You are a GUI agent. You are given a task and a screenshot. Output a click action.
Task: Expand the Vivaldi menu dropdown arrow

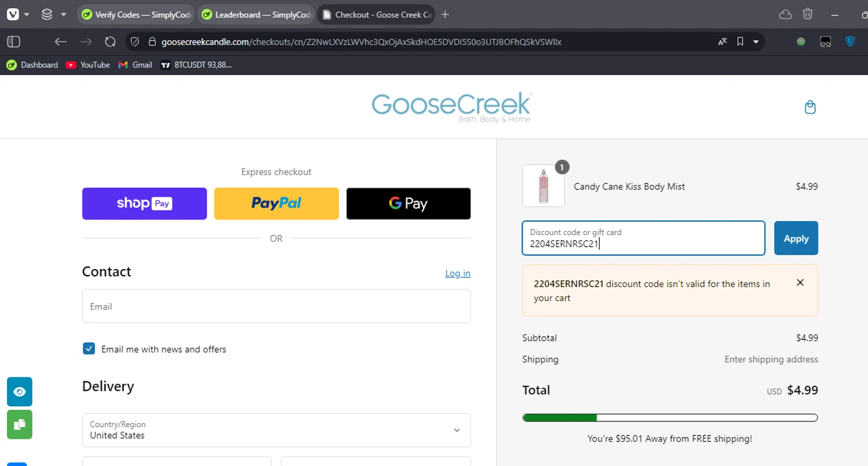(27, 14)
